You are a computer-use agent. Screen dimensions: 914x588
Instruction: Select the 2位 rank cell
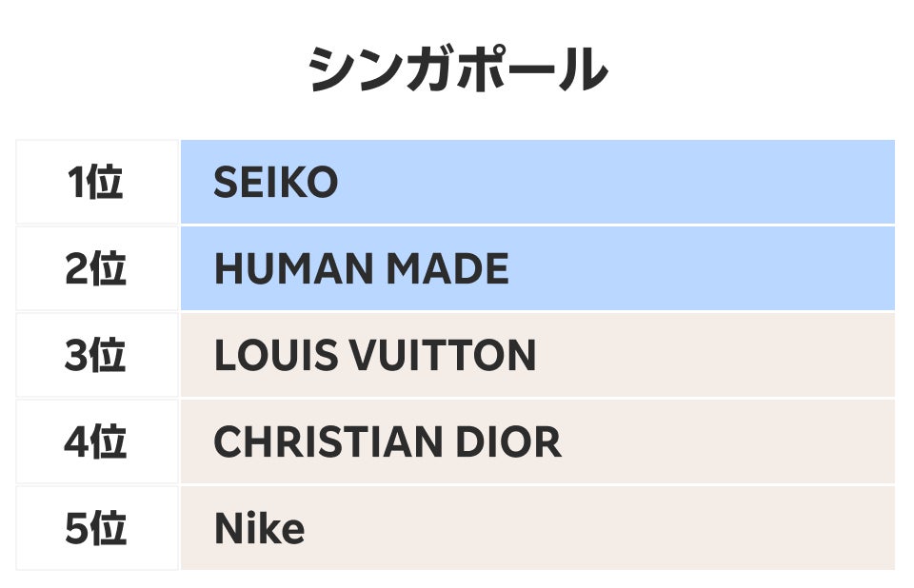(x=96, y=269)
